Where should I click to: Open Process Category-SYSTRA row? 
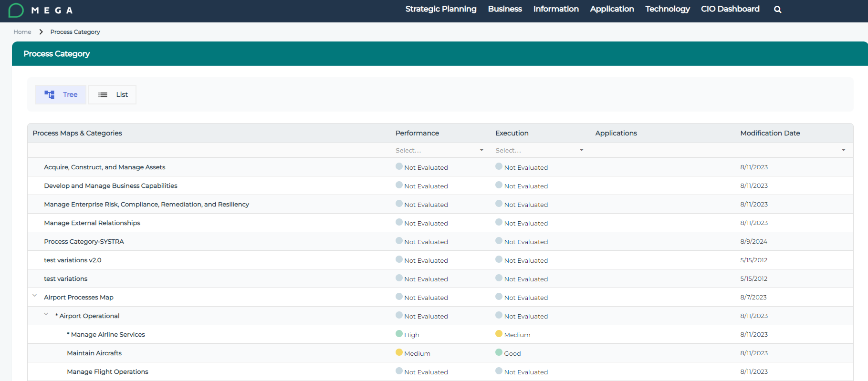[x=84, y=241]
